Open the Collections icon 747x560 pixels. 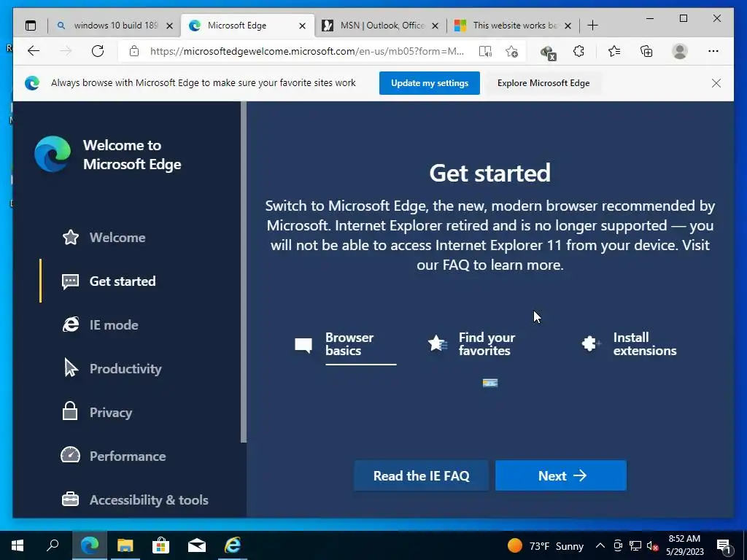tap(646, 51)
